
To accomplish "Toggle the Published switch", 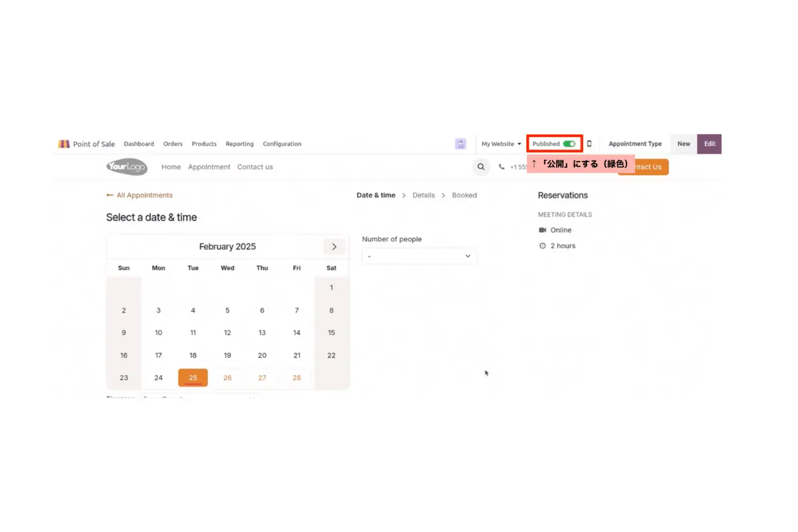I will 569,144.
